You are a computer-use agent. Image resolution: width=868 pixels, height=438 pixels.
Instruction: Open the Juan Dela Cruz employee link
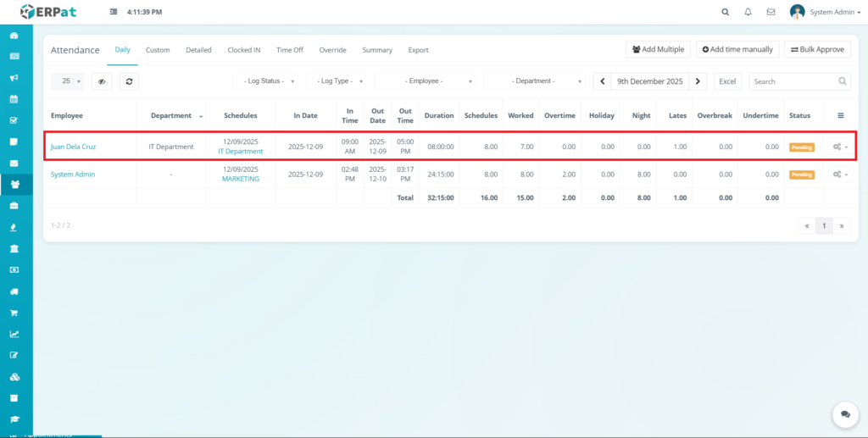(73, 147)
